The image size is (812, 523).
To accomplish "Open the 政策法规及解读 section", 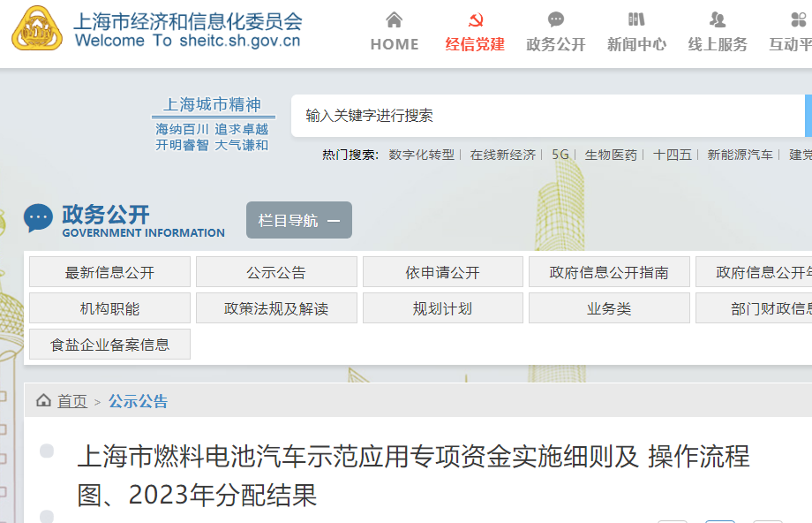I will (x=276, y=308).
